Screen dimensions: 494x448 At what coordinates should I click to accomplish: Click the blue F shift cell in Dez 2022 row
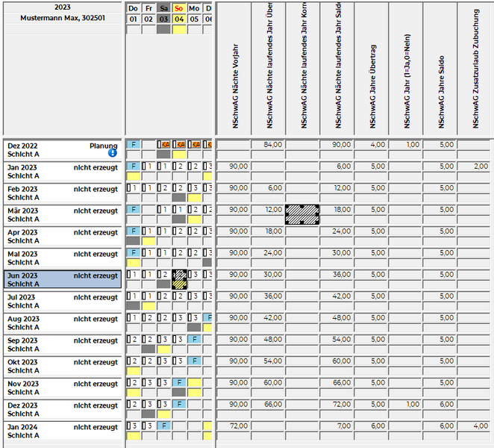pyautogui.click(x=134, y=144)
